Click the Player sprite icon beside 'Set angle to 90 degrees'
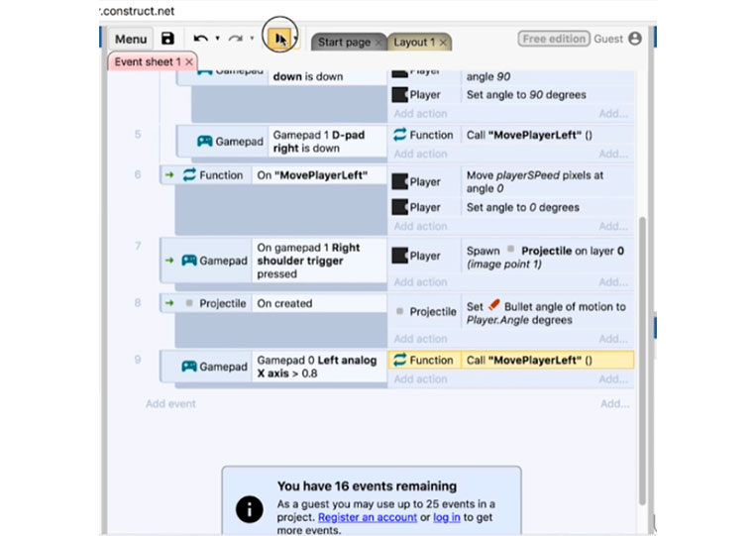756x536 pixels. pos(399,94)
